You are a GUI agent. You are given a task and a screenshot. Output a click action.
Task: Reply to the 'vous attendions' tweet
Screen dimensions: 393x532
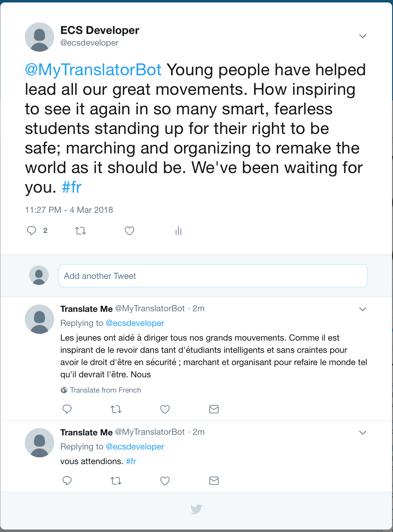[x=67, y=481]
